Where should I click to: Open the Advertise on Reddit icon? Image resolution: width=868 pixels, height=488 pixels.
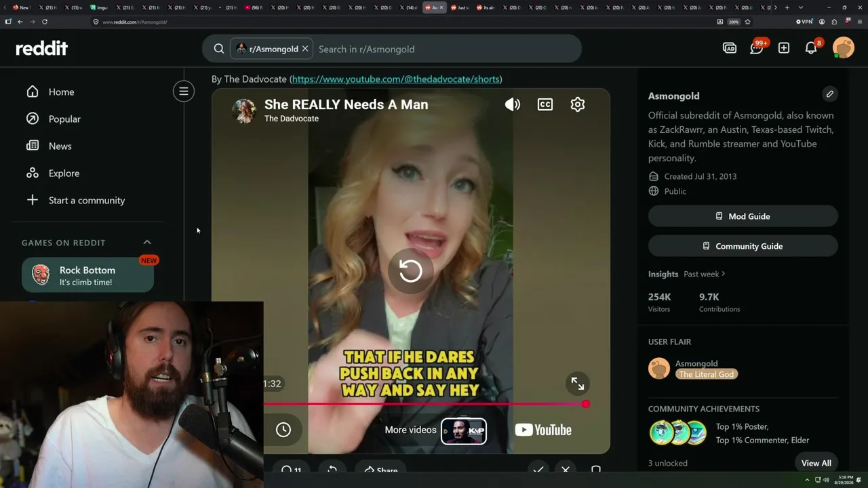[x=730, y=48]
